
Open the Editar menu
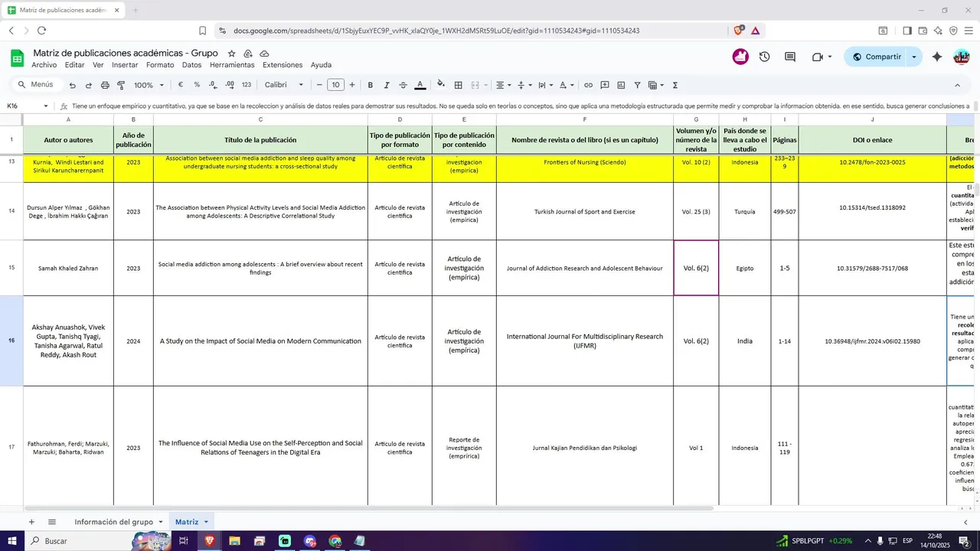74,65
